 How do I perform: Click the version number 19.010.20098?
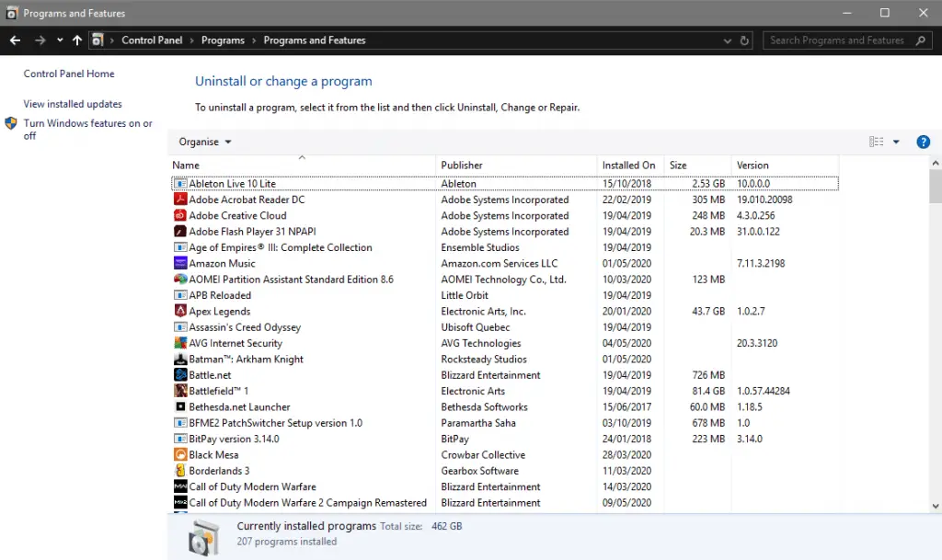764,200
